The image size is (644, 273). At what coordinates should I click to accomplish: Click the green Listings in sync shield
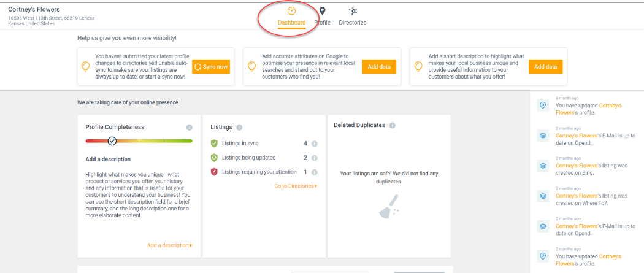[x=214, y=144]
